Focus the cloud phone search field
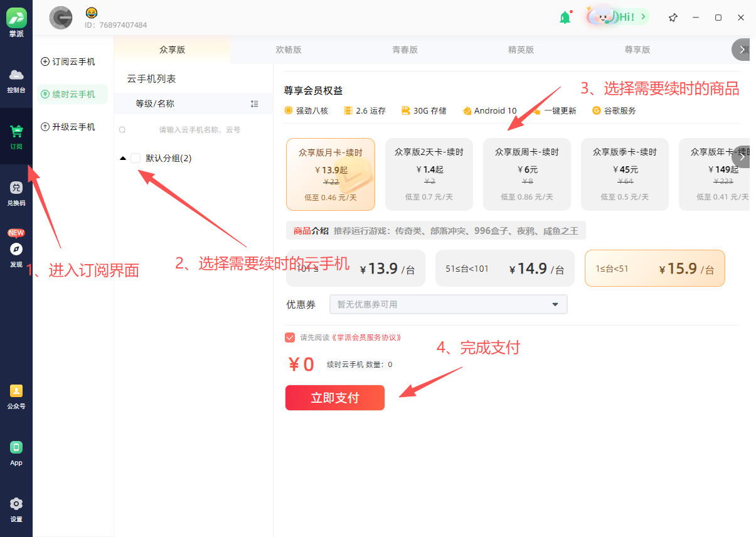756x537 pixels. coord(200,130)
